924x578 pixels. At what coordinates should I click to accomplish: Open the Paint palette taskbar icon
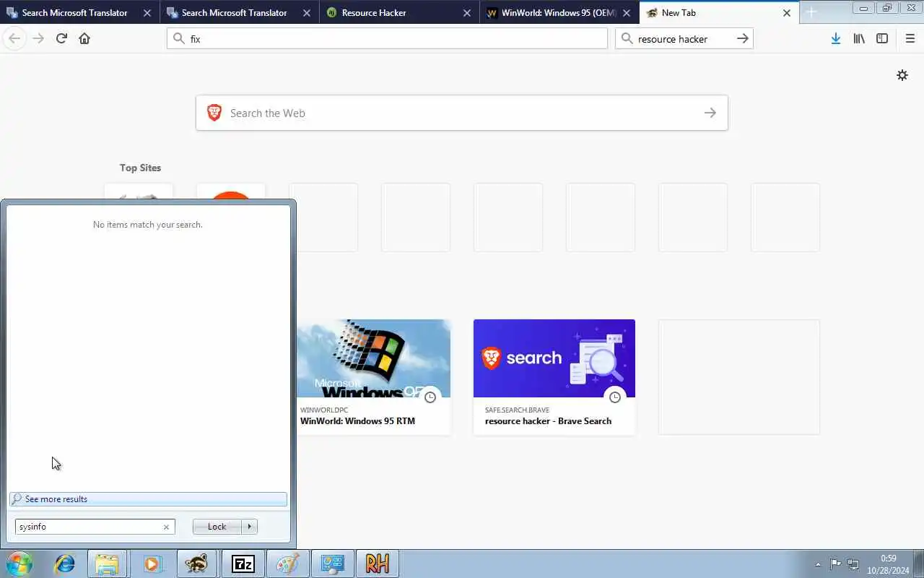287,564
